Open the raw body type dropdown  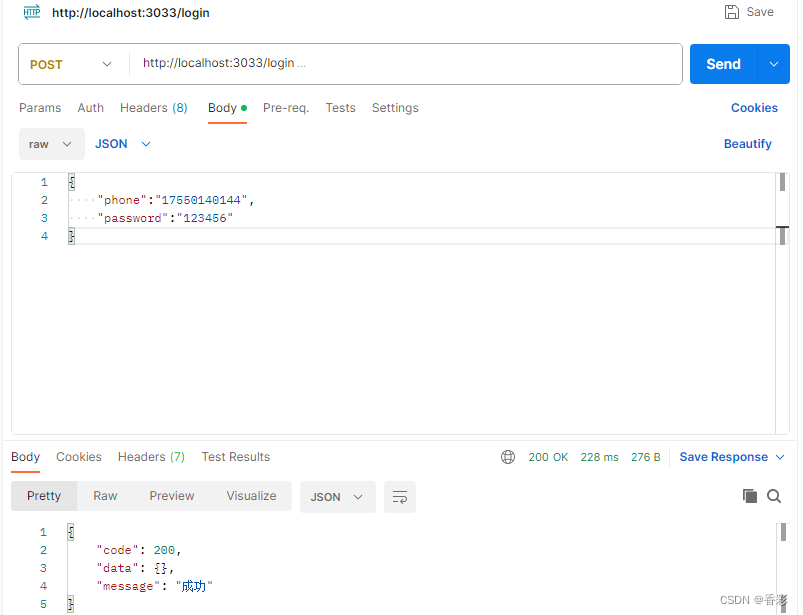point(51,144)
